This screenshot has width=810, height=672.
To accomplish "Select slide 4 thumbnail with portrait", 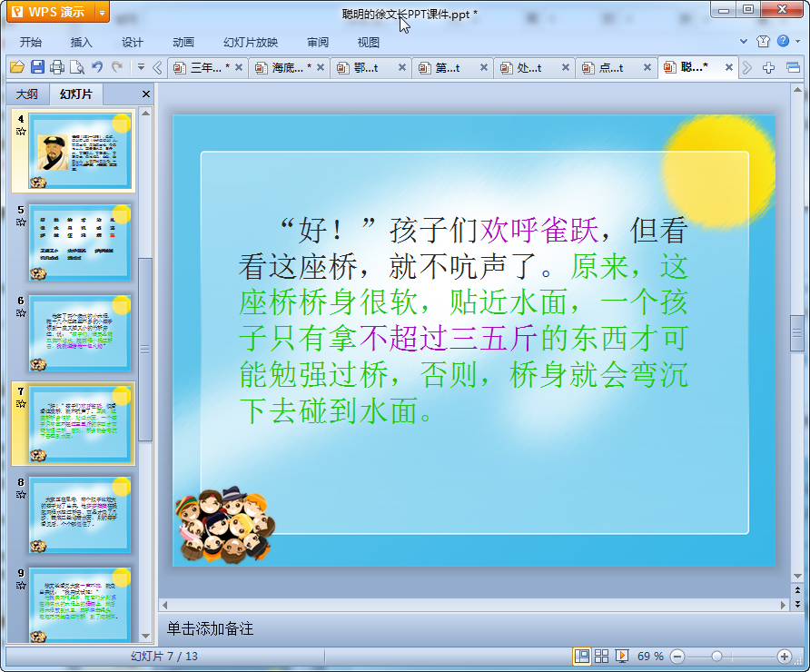I will tap(80, 151).
